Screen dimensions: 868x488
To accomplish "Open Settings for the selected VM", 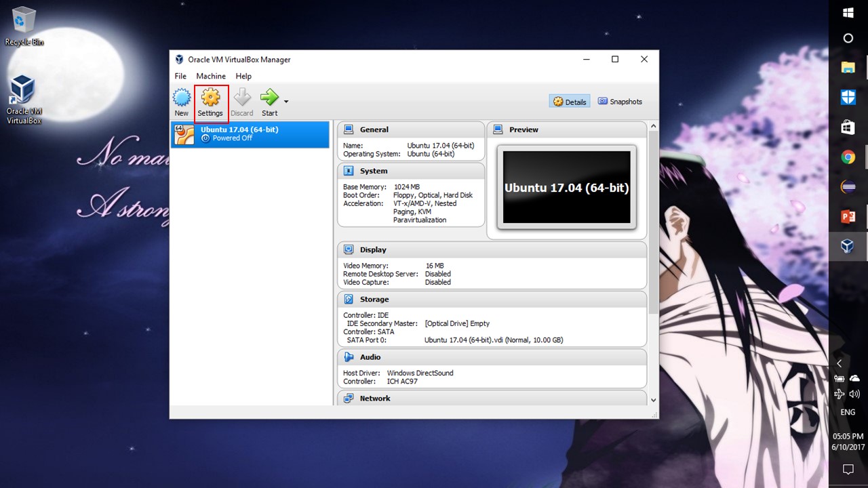I will point(210,102).
